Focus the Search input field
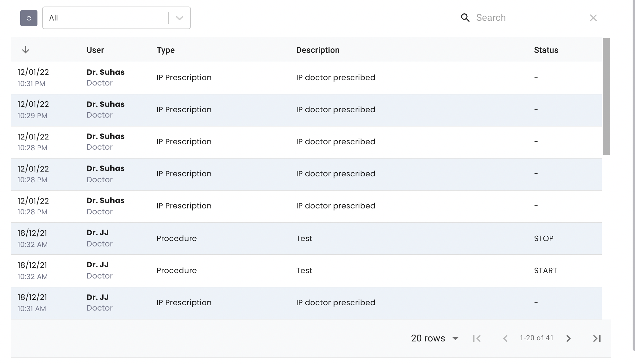Screen dimensions: 635x364 tap(531, 18)
